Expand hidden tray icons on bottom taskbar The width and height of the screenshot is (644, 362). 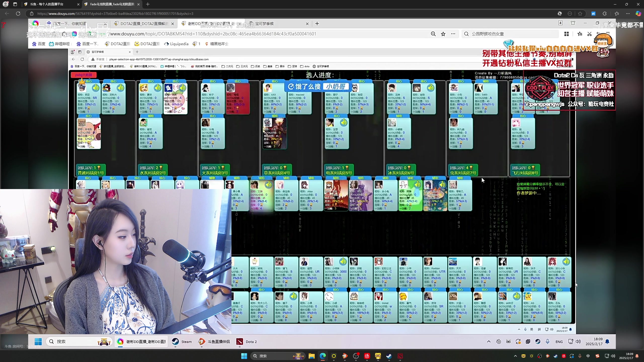click(515, 356)
